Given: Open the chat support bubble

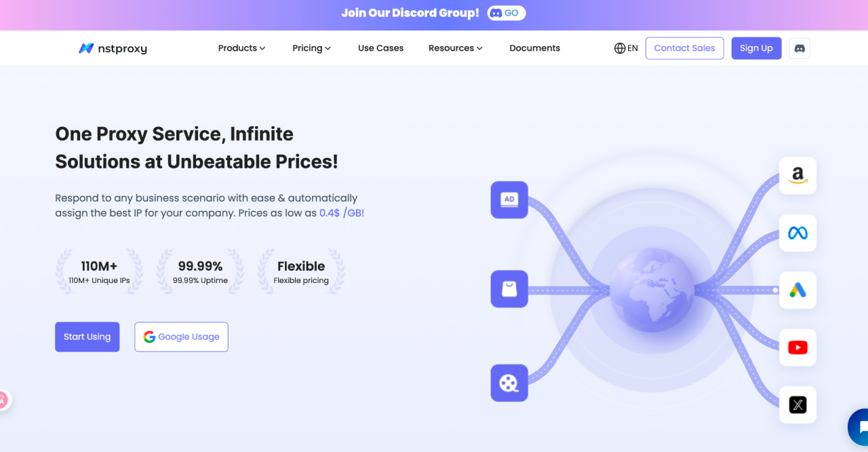Looking at the screenshot, I should 860,428.
